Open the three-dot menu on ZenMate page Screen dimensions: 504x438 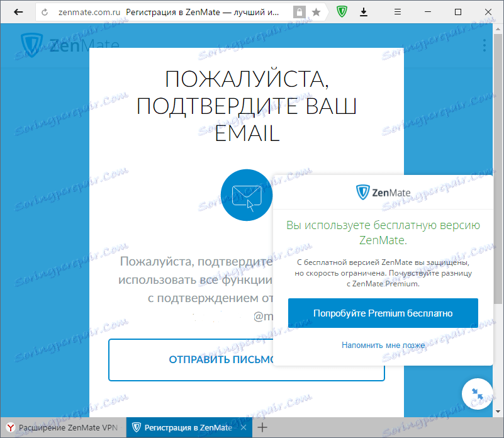pyautogui.click(x=484, y=45)
